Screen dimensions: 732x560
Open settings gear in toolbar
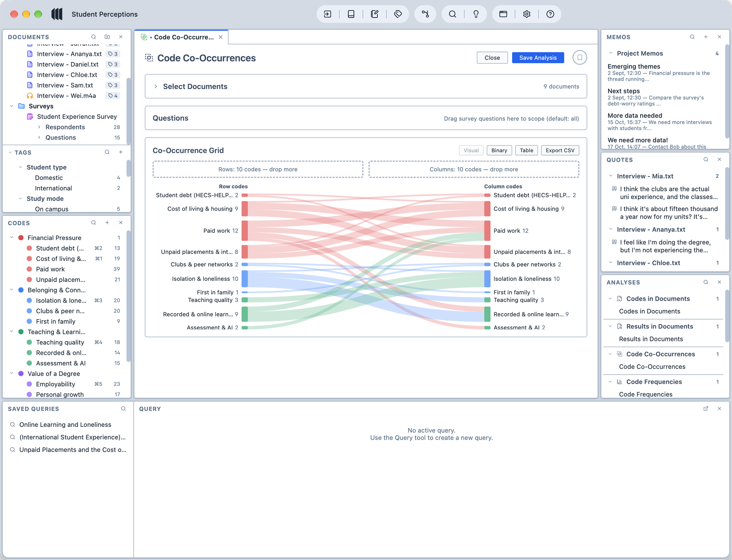pos(527,14)
